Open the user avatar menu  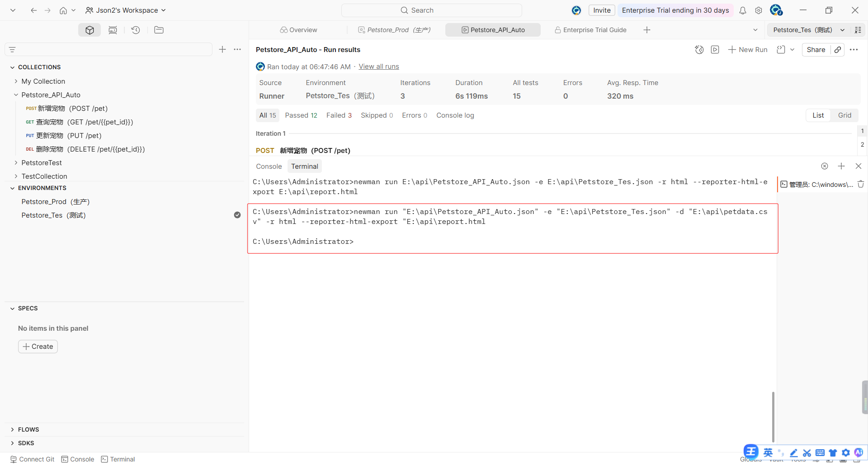click(x=776, y=10)
